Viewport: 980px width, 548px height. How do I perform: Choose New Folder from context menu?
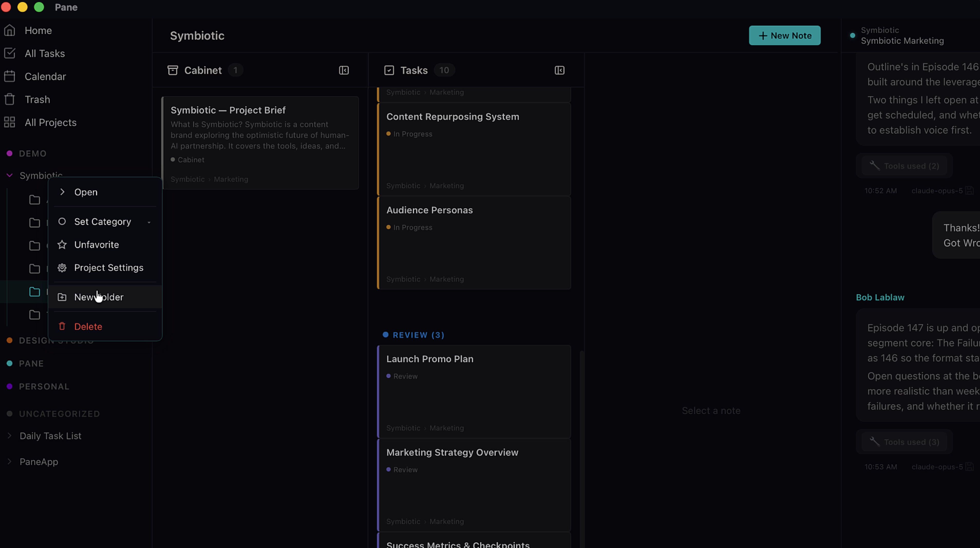point(105,297)
